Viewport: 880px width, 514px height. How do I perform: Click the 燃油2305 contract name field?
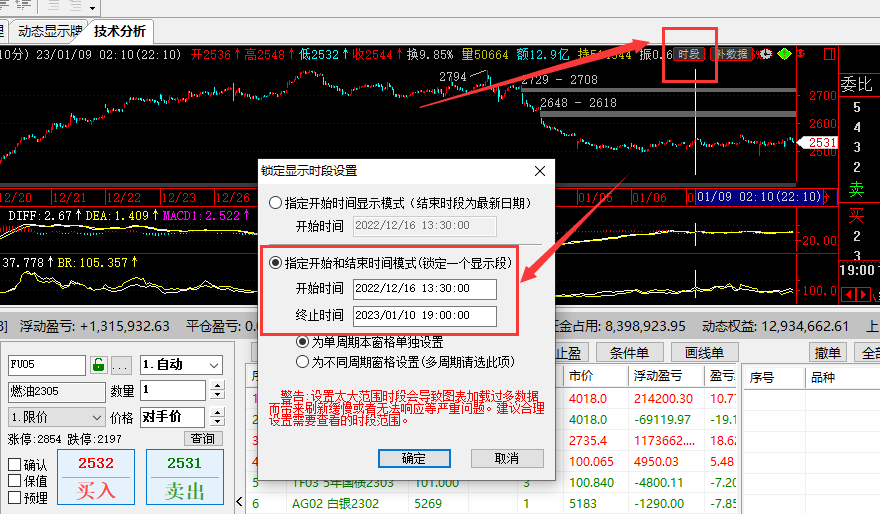(57, 391)
